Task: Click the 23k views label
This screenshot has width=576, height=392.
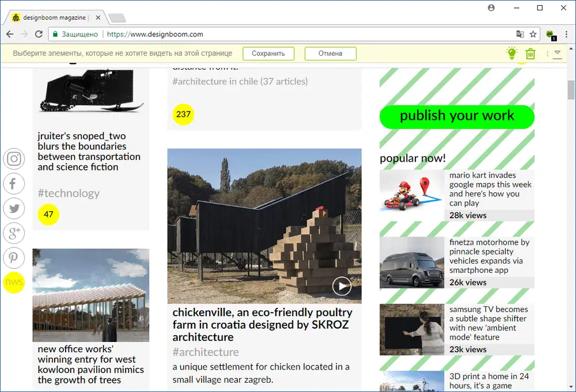Action: 468,349
